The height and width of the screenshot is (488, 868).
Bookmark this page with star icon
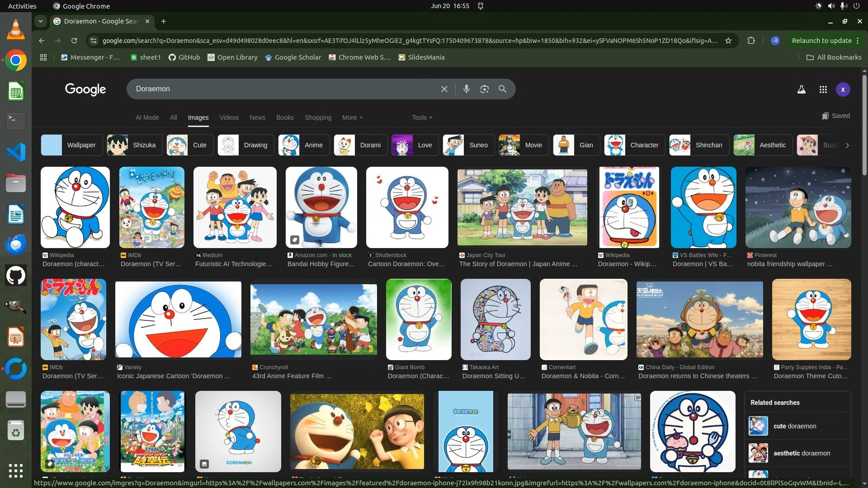tap(728, 41)
